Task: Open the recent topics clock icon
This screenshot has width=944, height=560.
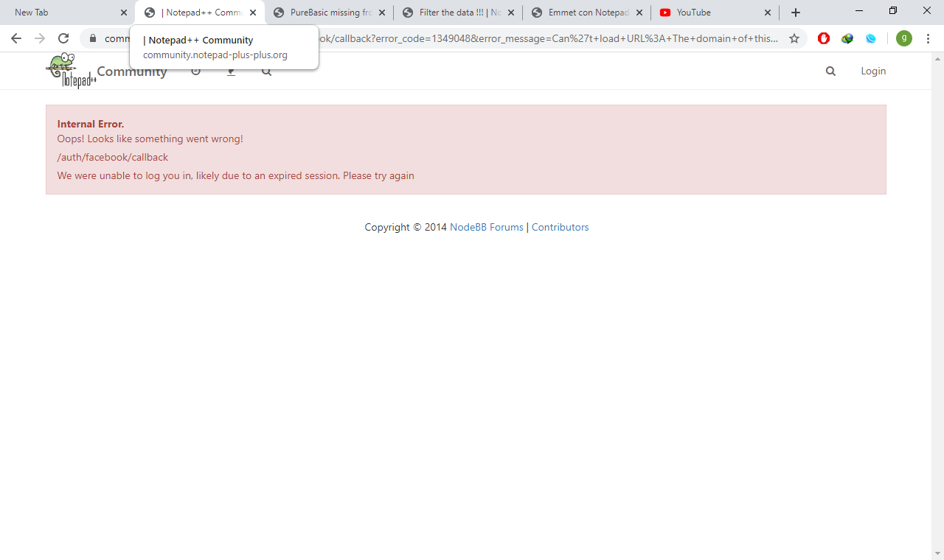Action: click(x=195, y=71)
